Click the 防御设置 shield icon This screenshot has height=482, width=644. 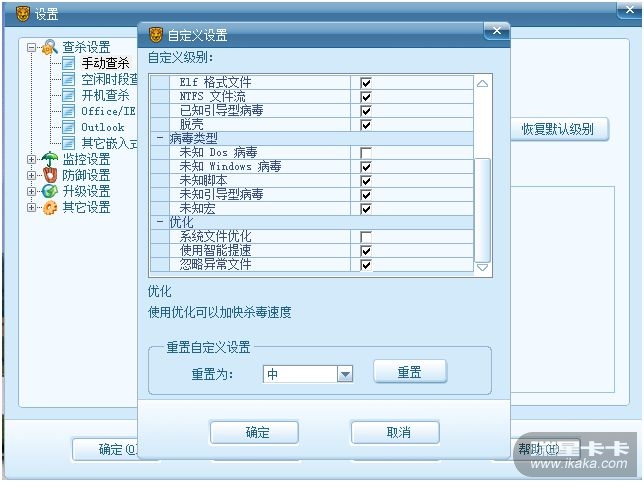pos(50,175)
